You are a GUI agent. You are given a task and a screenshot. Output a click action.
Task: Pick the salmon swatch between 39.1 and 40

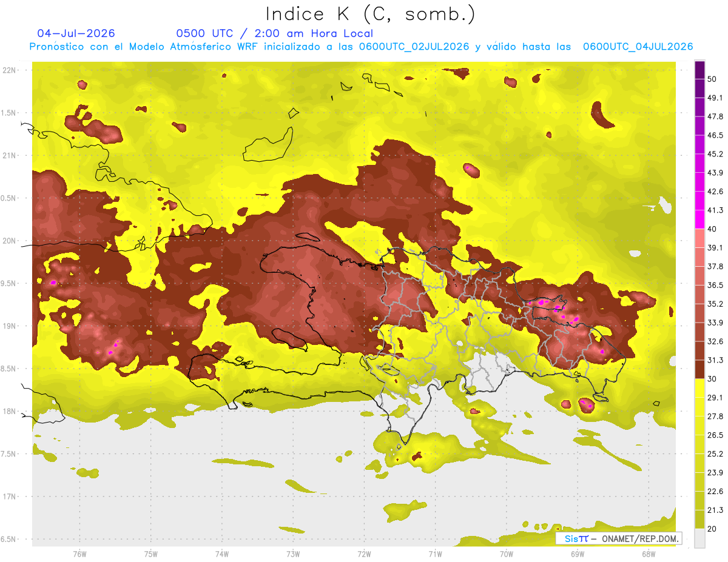(699, 238)
